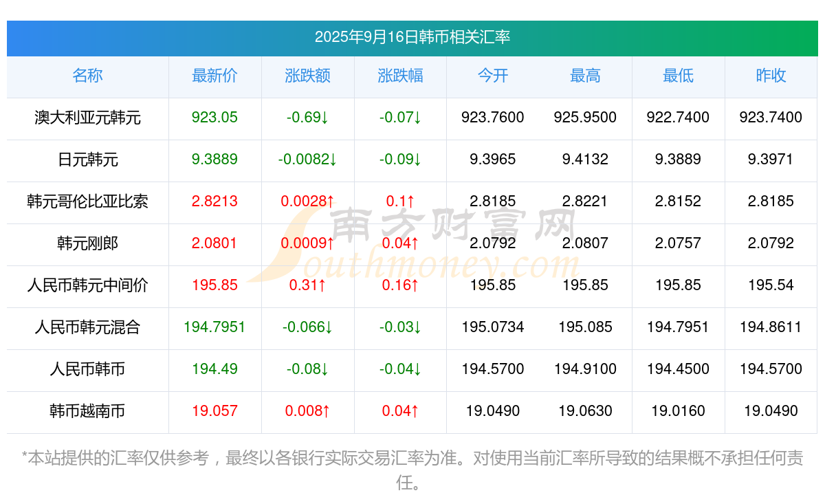Click lowest value 19.0160
825x504 pixels.
678,411
